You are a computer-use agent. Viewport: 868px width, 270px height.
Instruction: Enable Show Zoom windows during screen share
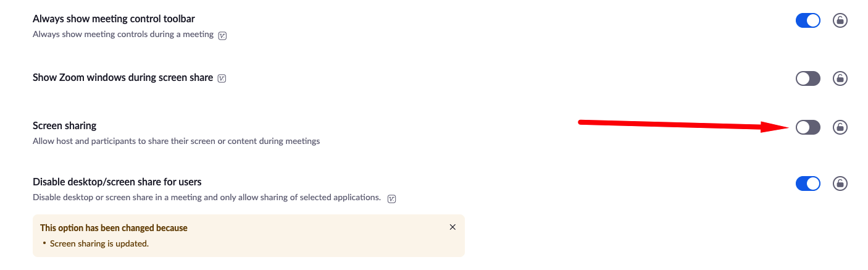[807, 78]
